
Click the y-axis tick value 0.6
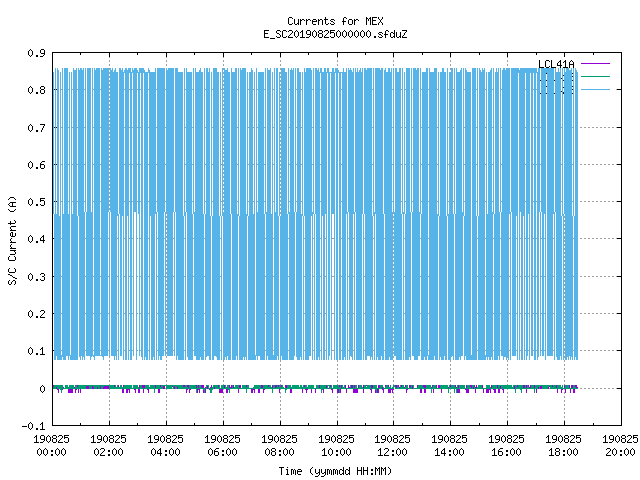36,165
